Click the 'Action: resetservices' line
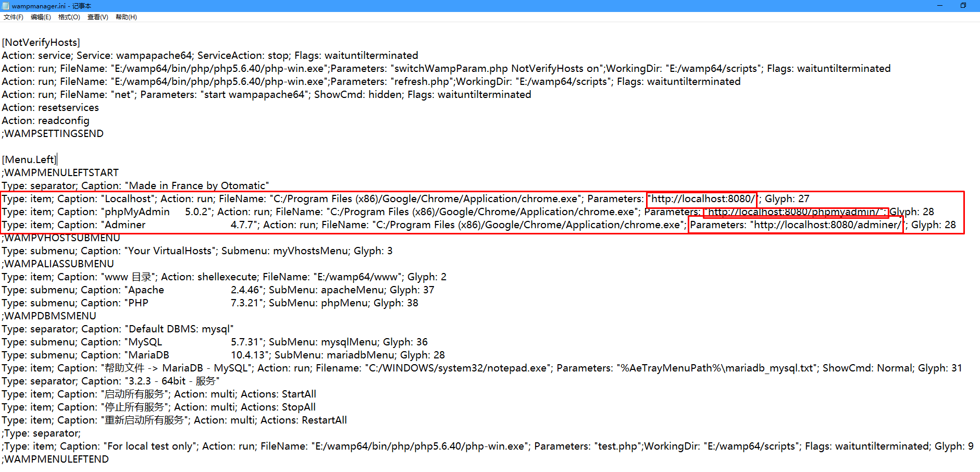The image size is (980, 472). [50, 108]
